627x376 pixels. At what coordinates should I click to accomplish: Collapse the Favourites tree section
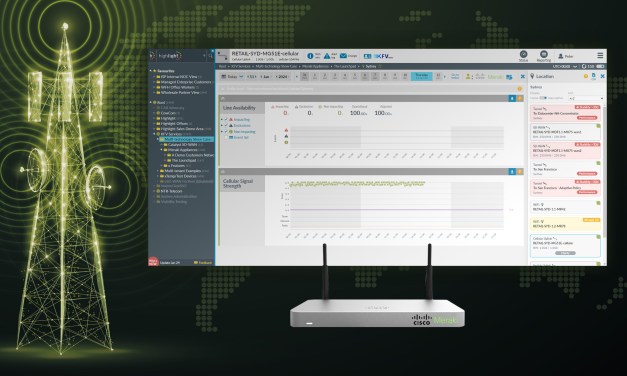pos(151,71)
